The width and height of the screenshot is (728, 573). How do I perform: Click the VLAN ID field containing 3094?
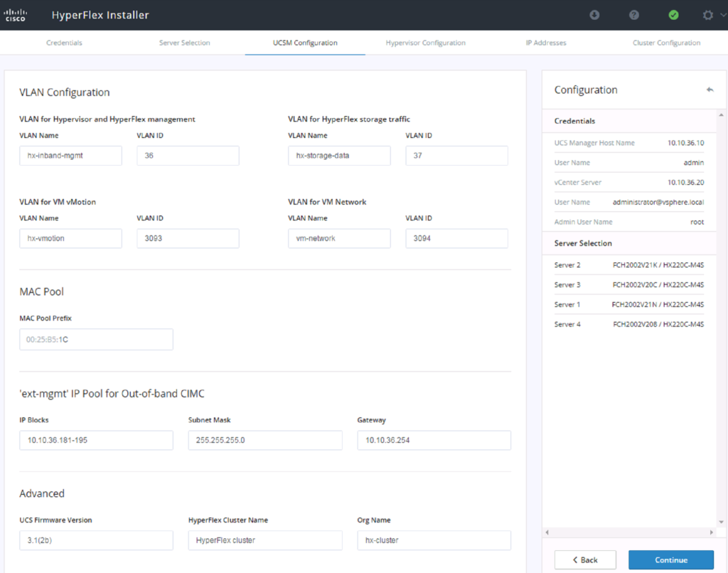click(457, 238)
